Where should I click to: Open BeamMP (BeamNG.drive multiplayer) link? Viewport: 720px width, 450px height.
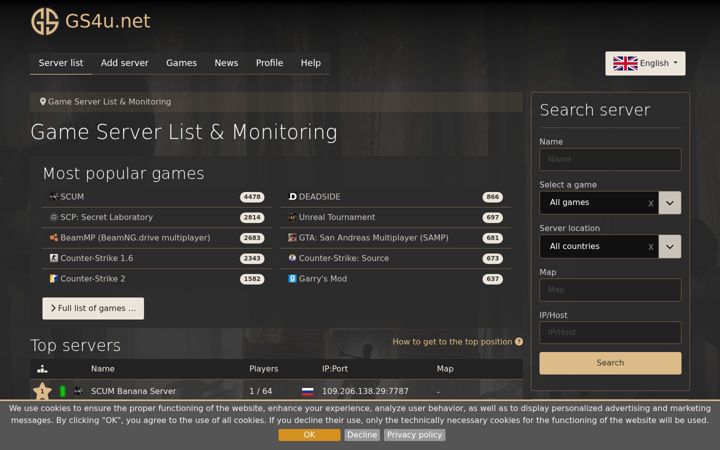coord(135,238)
